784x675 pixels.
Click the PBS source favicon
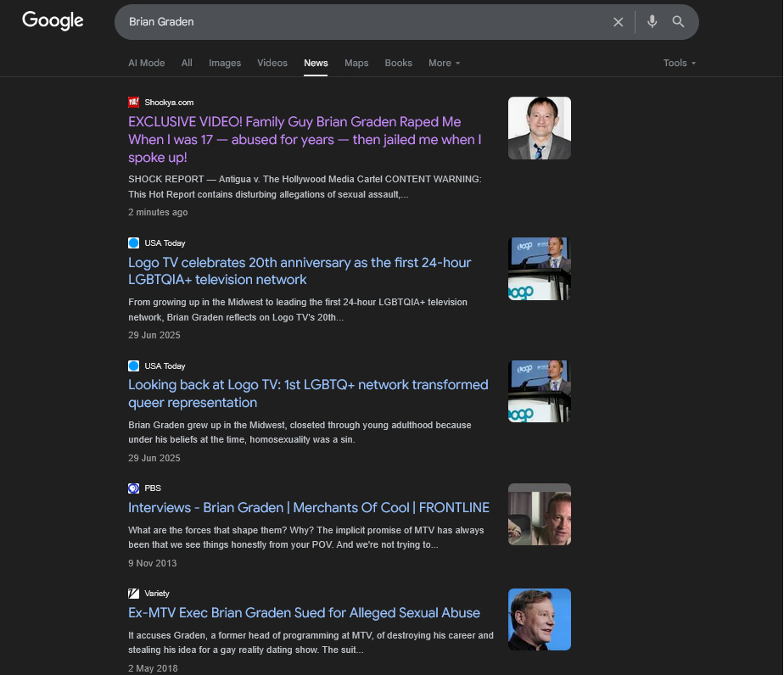133,488
